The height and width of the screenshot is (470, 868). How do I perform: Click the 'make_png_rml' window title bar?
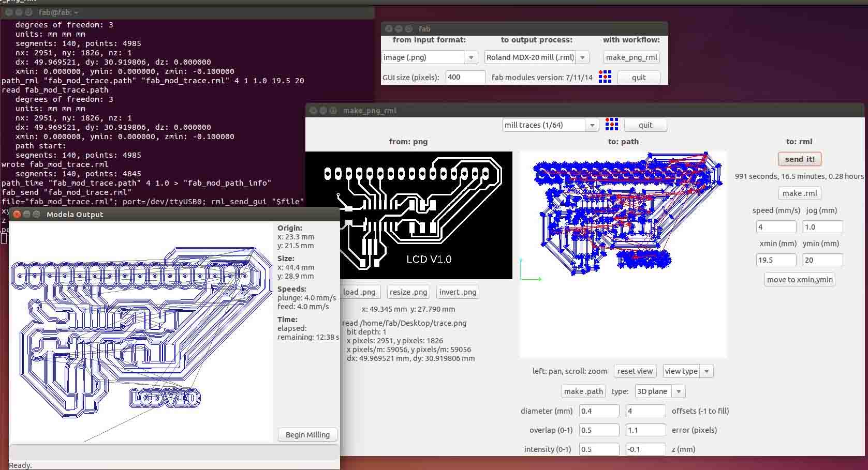point(585,110)
